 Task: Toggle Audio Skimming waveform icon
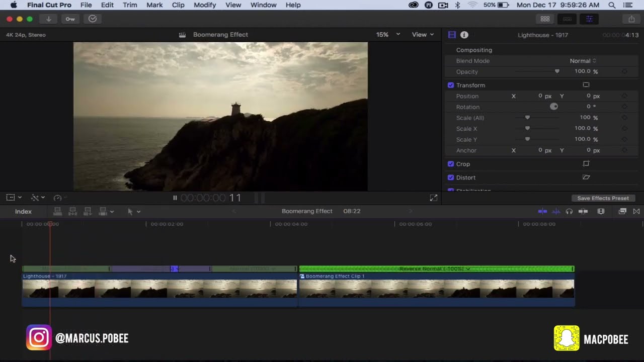(x=556, y=211)
